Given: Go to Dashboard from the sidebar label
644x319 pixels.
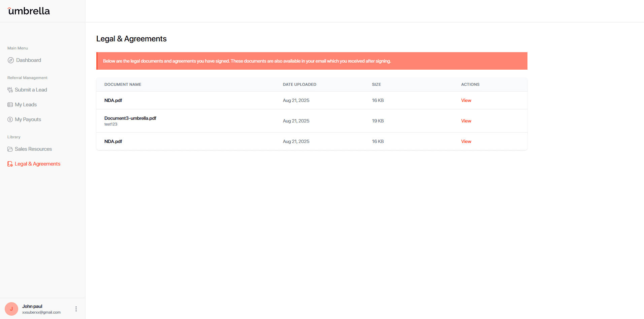Looking at the screenshot, I should tap(29, 60).
